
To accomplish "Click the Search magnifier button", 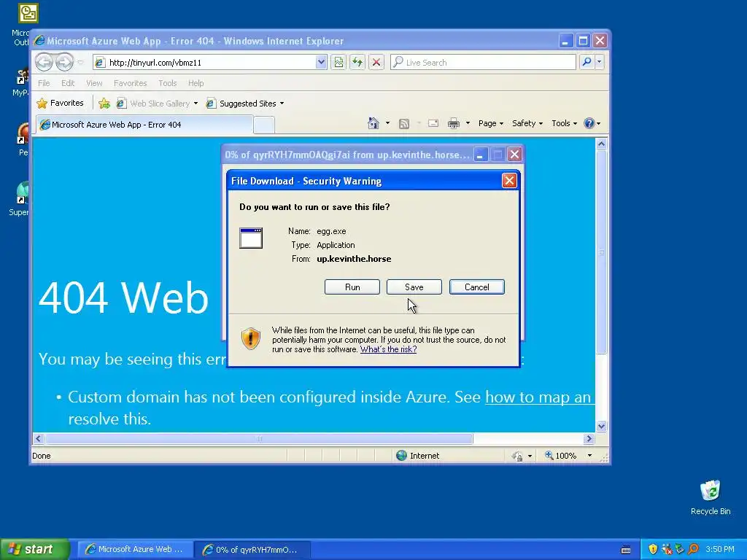I will (587, 62).
